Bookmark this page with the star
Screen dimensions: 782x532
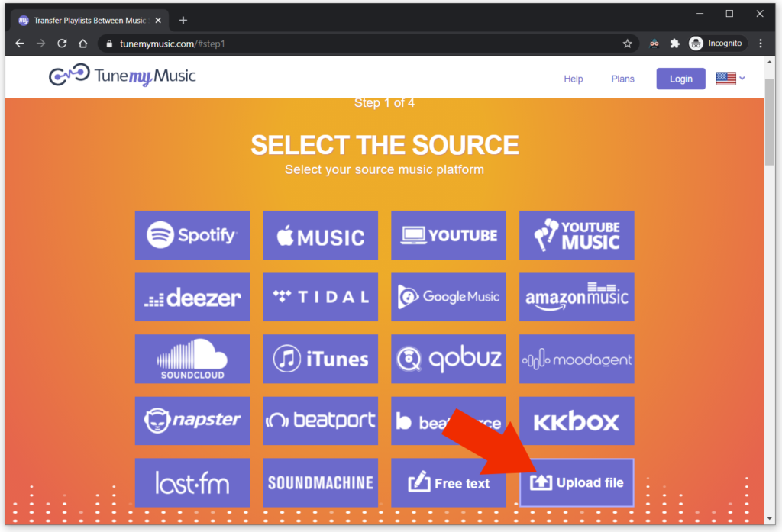(627, 44)
